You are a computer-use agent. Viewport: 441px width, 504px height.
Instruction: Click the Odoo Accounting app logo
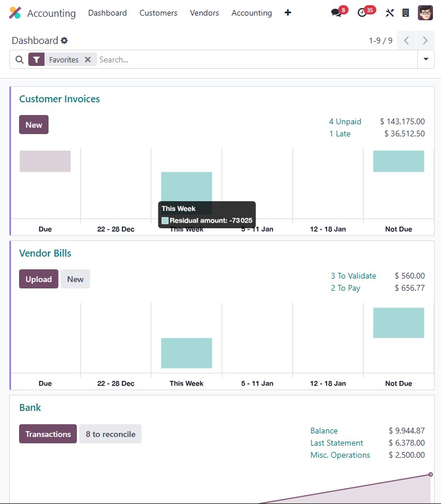(x=15, y=13)
